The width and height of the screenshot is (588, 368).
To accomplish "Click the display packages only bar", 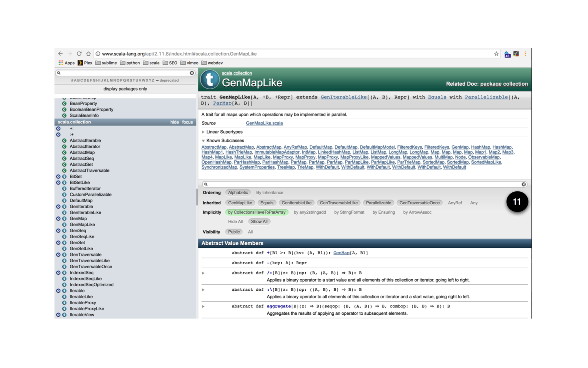I will coord(125,89).
